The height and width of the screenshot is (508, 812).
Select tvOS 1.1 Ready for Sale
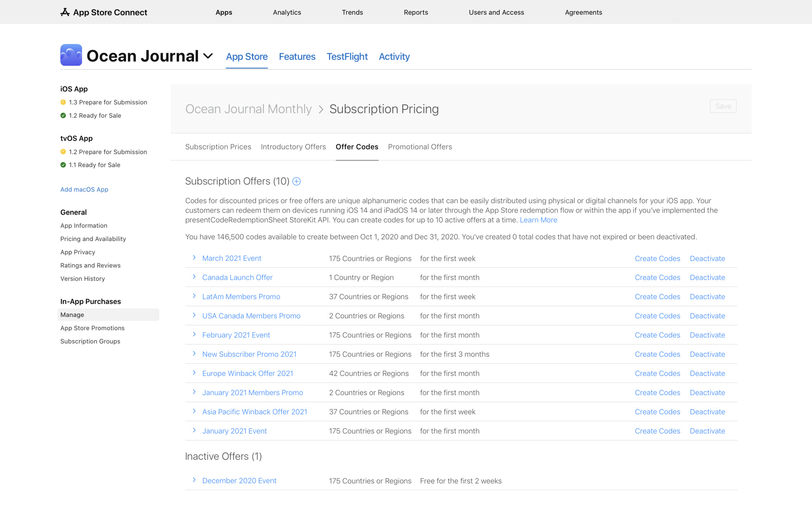(94, 165)
